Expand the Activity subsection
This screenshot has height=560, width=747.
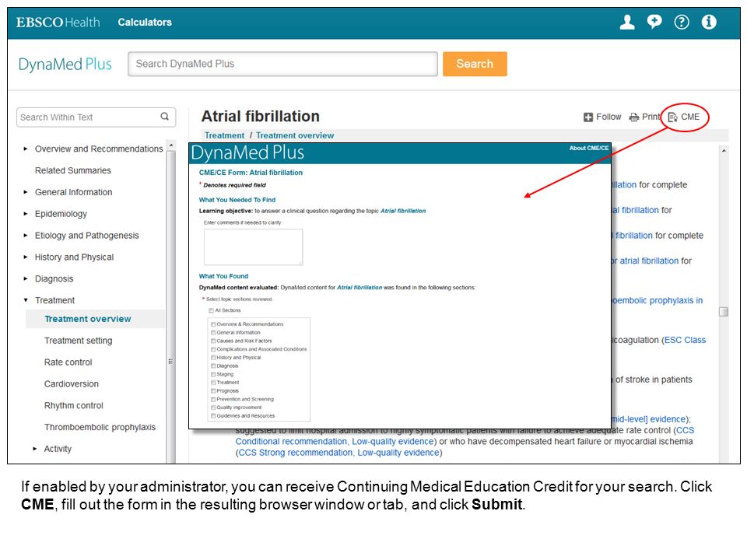pyautogui.click(x=35, y=449)
